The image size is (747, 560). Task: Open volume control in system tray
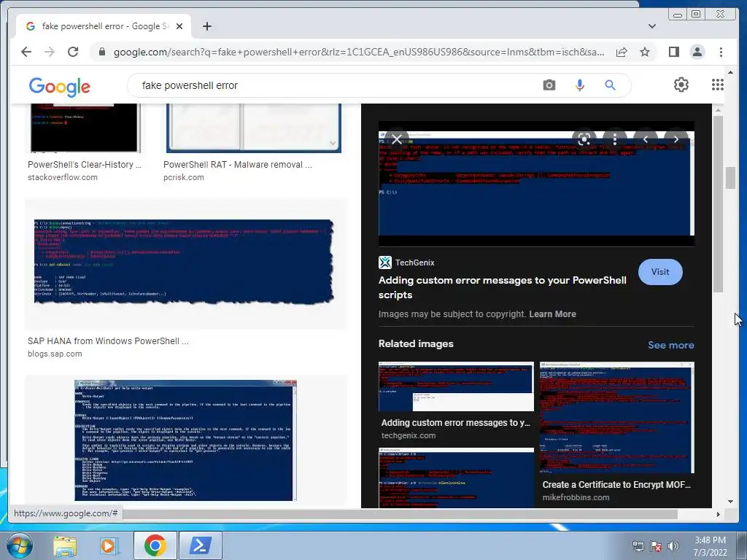(x=673, y=546)
